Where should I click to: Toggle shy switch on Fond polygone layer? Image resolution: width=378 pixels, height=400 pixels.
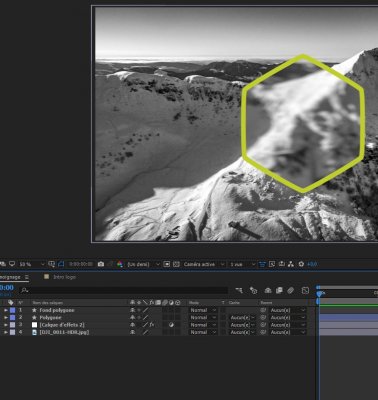133,310
